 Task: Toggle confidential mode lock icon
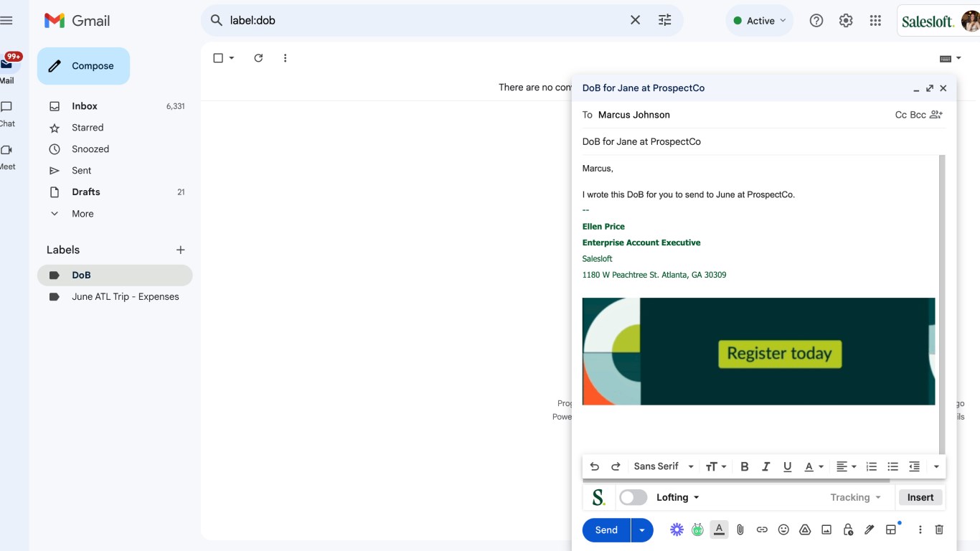click(848, 529)
